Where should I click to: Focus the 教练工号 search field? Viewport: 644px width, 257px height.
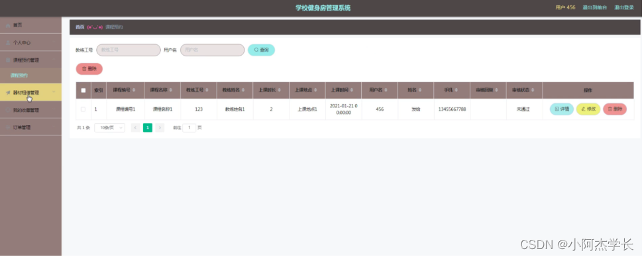click(129, 50)
